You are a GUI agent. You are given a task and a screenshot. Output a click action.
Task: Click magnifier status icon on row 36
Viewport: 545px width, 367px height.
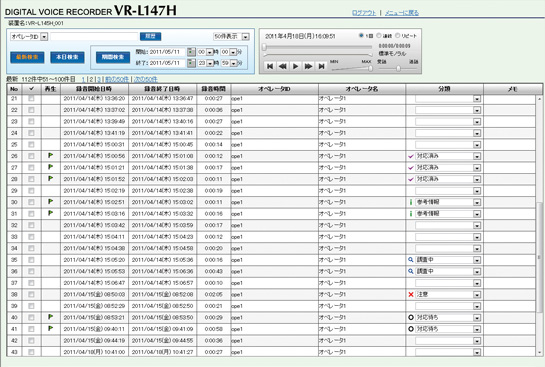[411, 271]
